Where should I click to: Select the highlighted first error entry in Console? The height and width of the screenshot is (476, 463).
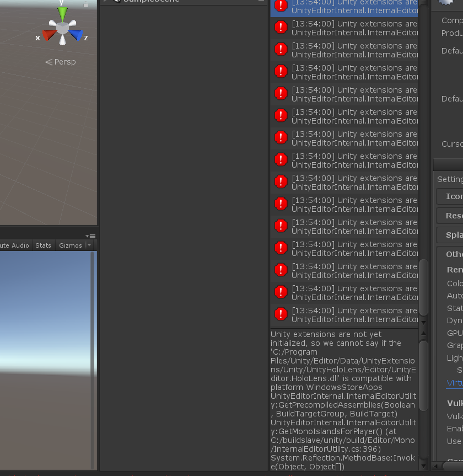tap(344, 8)
